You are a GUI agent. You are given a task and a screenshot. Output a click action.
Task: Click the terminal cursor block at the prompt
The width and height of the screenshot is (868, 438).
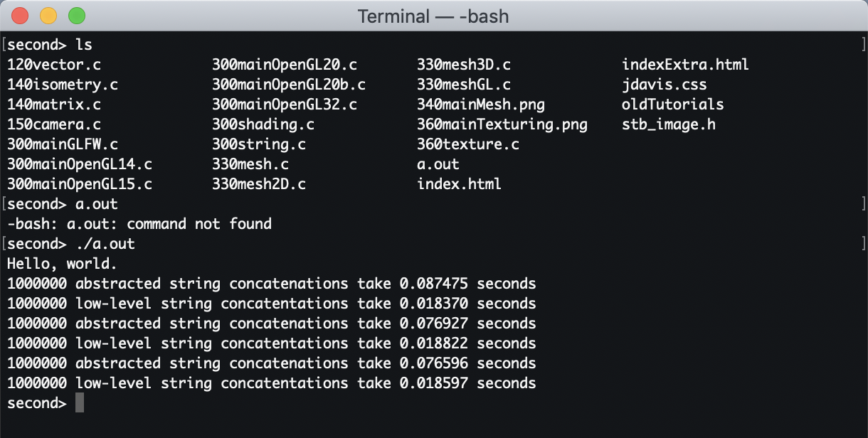point(80,403)
